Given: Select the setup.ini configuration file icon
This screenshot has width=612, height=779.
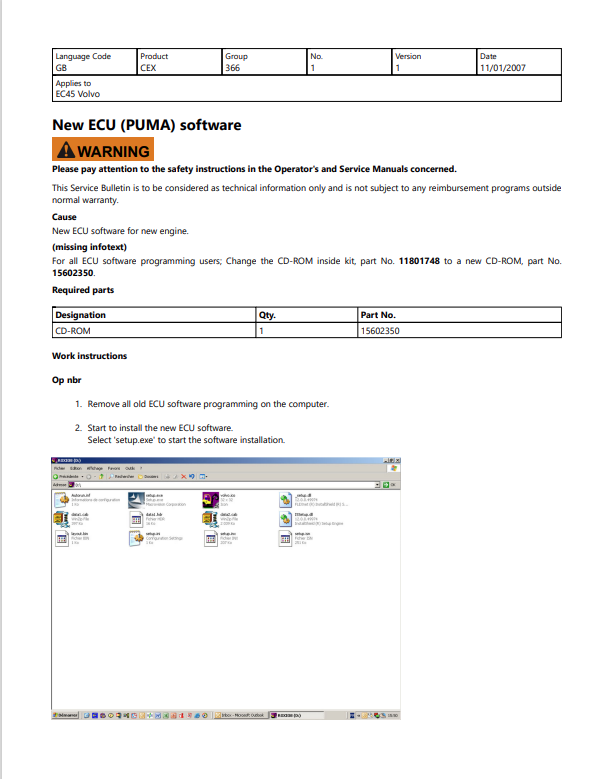Looking at the screenshot, I should pos(136,538).
